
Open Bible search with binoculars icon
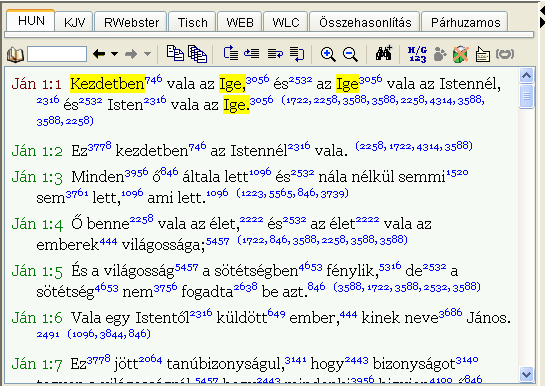pyautogui.click(x=384, y=53)
